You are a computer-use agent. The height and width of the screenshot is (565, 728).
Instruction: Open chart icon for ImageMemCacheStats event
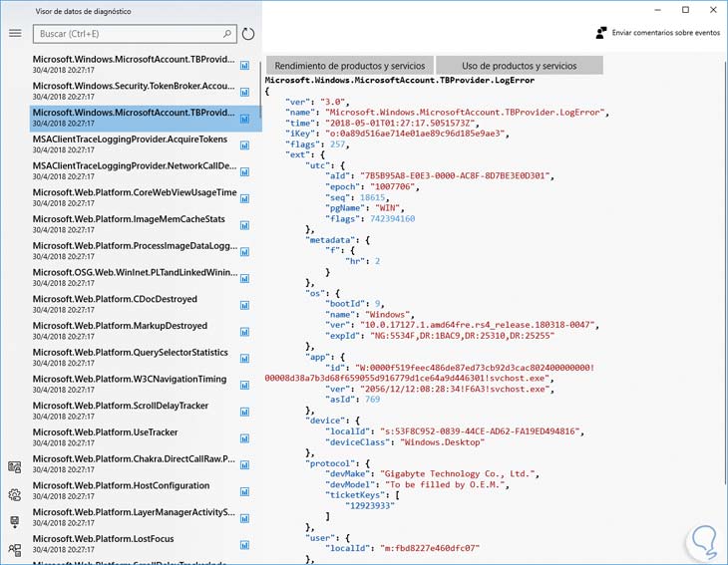[244, 225]
